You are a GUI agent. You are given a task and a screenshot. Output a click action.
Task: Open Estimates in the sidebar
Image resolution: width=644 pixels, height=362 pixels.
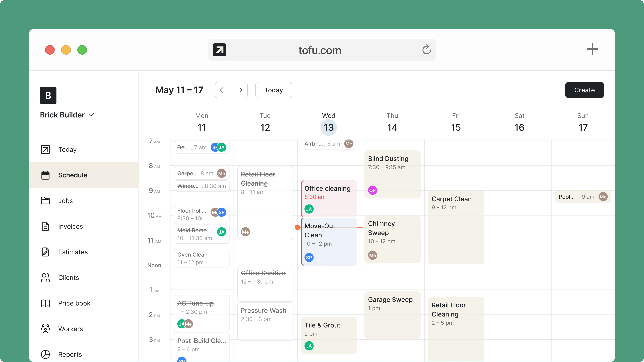[84, 252]
